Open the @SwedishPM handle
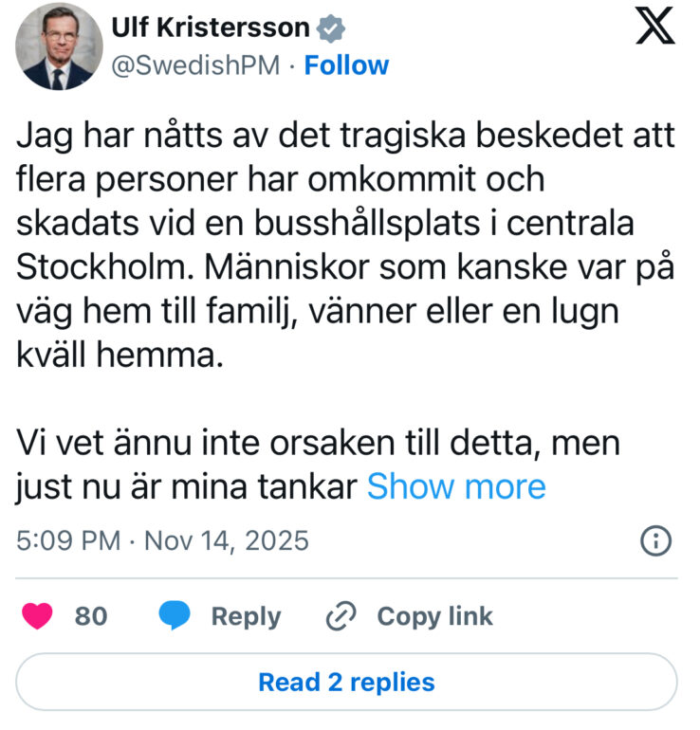The width and height of the screenshot is (700, 730). coord(193,65)
